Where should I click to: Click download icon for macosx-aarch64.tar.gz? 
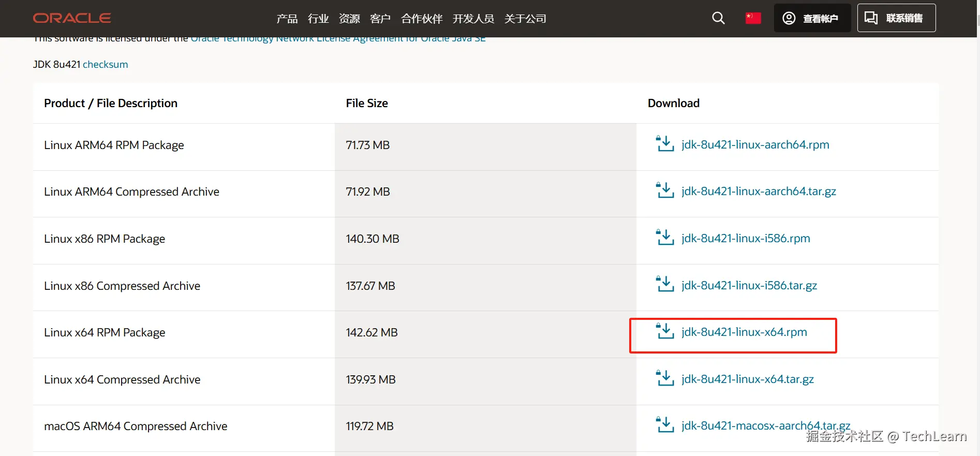665,425
